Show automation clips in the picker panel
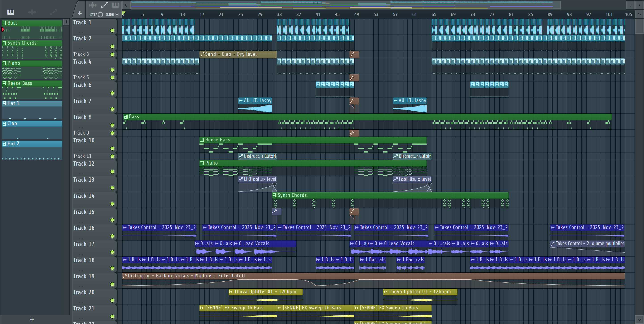The width and height of the screenshot is (644, 324). click(x=53, y=12)
